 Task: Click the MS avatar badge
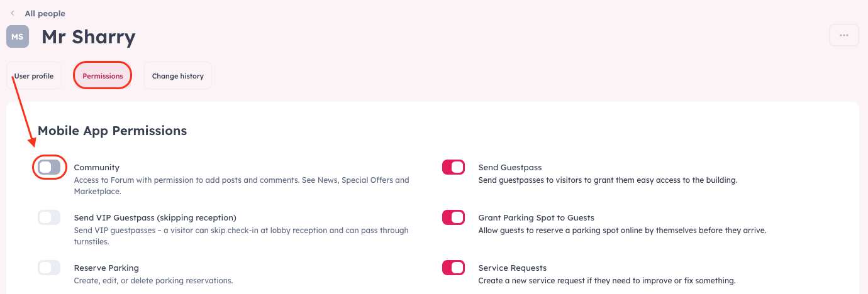click(18, 36)
